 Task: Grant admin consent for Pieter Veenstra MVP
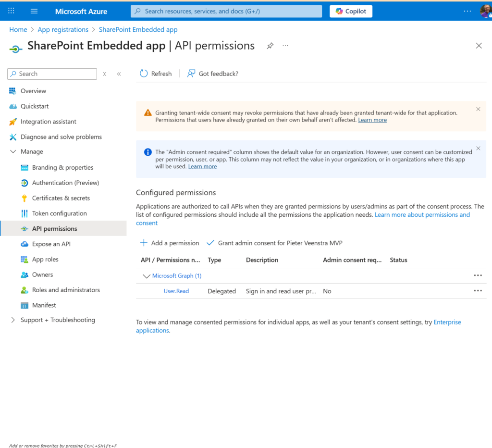pyautogui.click(x=274, y=243)
